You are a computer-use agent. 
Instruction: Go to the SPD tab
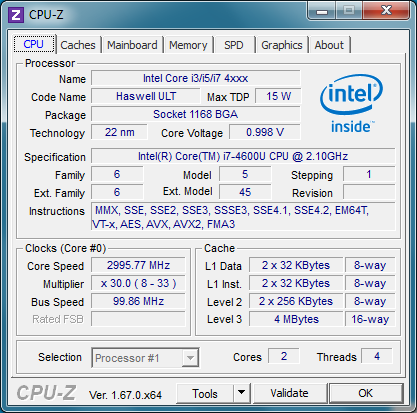(234, 45)
